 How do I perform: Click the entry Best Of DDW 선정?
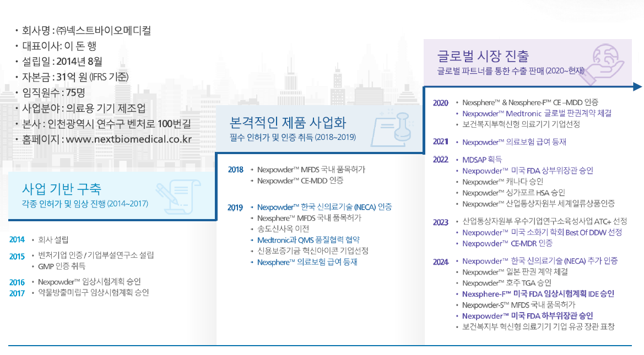593,232
